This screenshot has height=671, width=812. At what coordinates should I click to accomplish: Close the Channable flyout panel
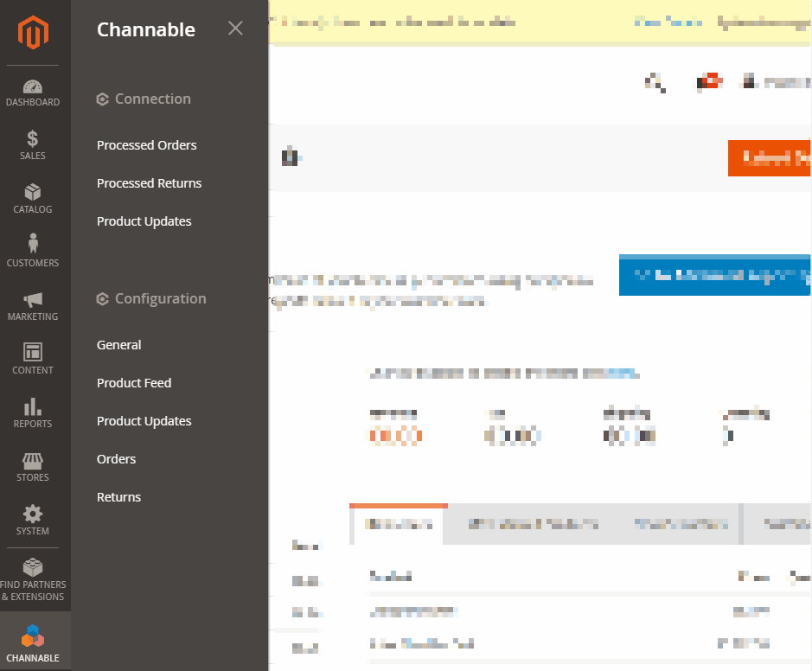coord(235,29)
